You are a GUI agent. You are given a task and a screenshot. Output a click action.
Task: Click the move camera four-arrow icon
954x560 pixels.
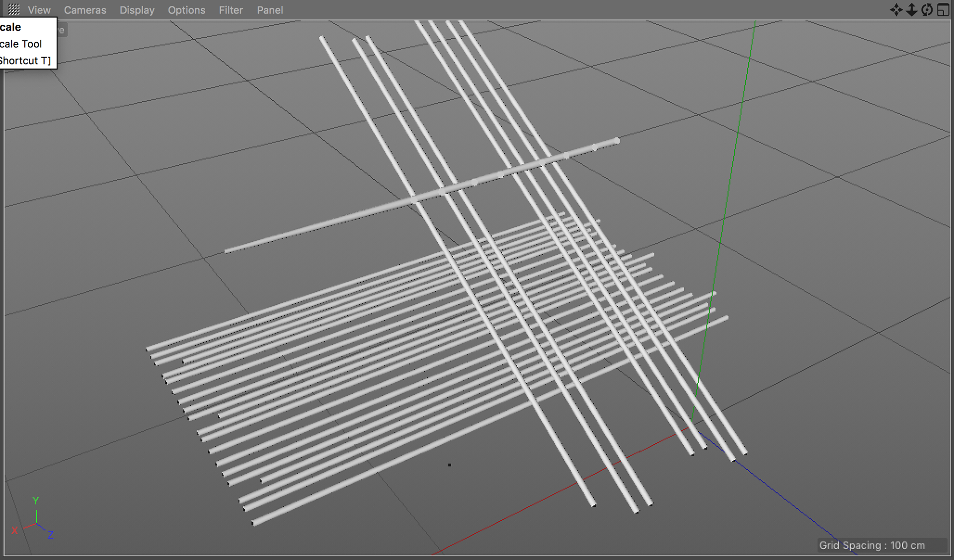(896, 10)
